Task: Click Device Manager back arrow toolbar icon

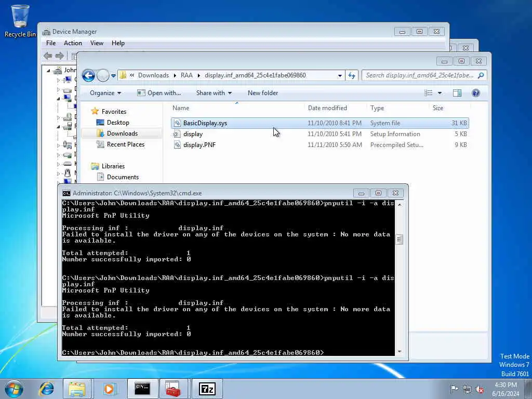Action: pos(48,56)
